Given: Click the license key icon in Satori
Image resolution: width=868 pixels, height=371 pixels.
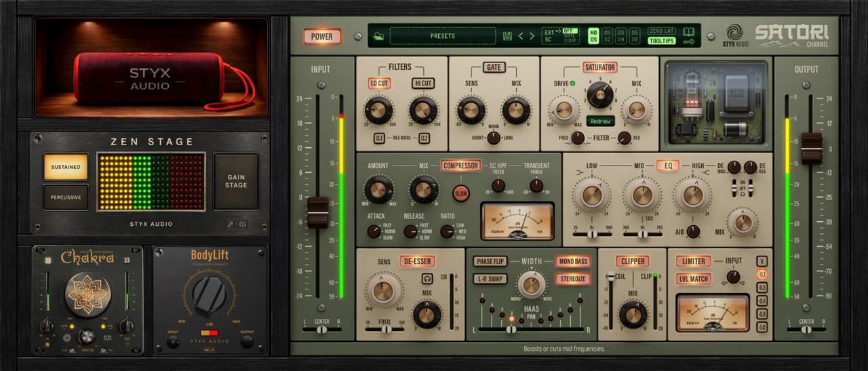Looking at the screenshot, I should (689, 41).
